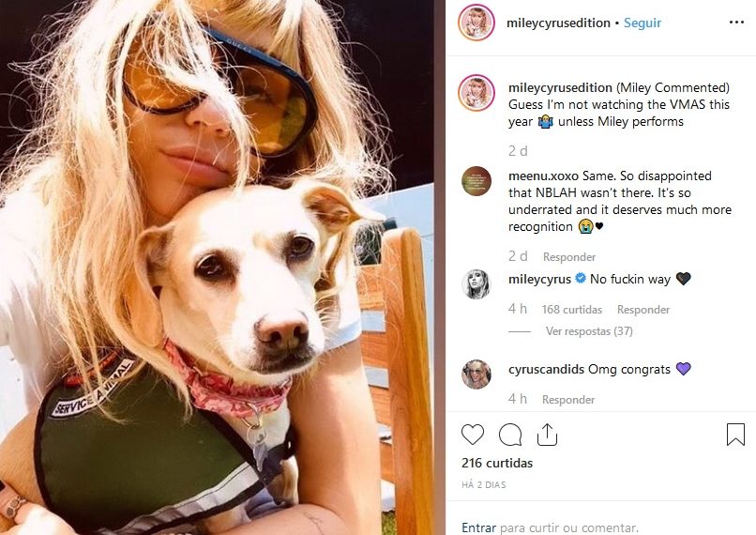Viewport: 756px width, 535px height.
Task: Save the post with the bookmark icon
Action: tap(735, 435)
